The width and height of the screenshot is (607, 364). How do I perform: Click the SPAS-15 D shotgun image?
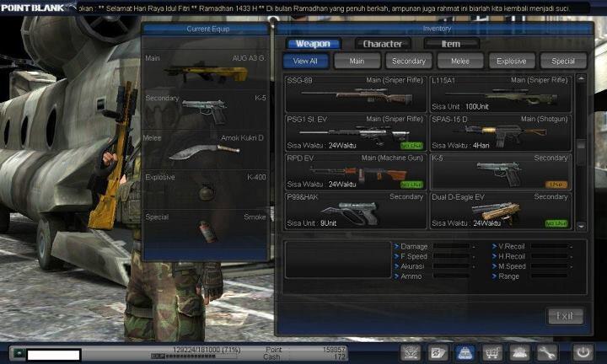point(501,135)
